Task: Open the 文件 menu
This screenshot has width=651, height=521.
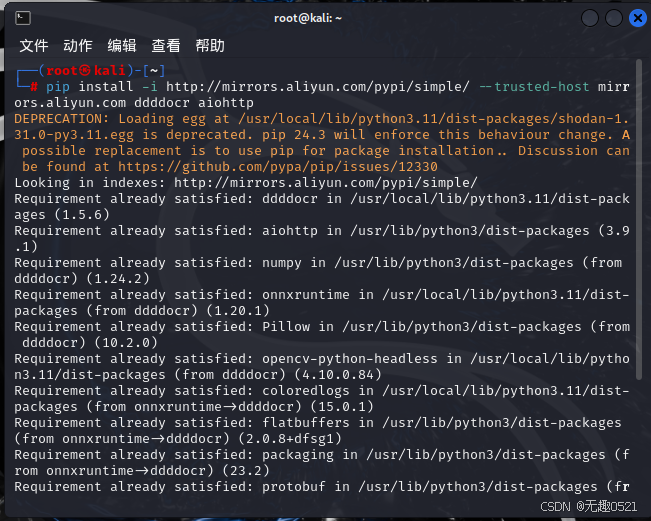Action: 34,46
